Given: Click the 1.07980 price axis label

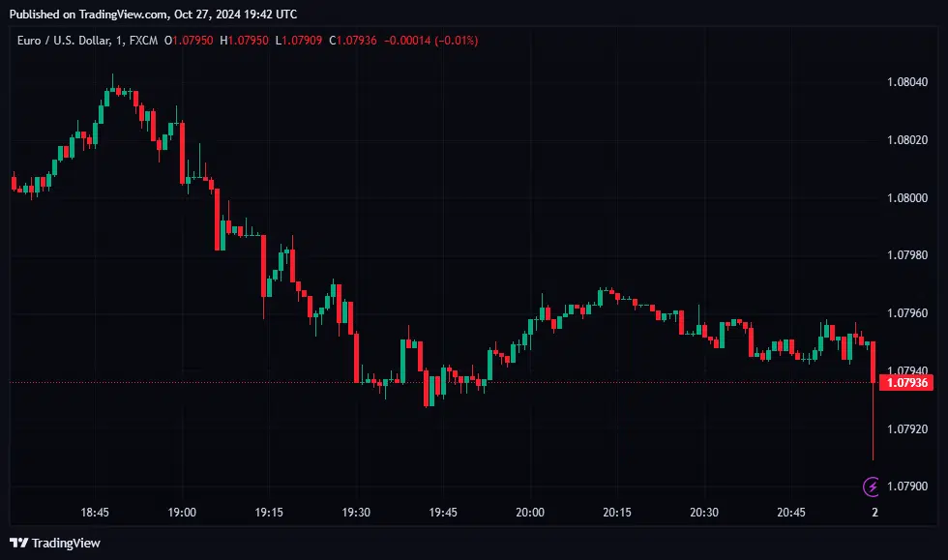Looking at the screenshot, I should (x=907, y=255).
